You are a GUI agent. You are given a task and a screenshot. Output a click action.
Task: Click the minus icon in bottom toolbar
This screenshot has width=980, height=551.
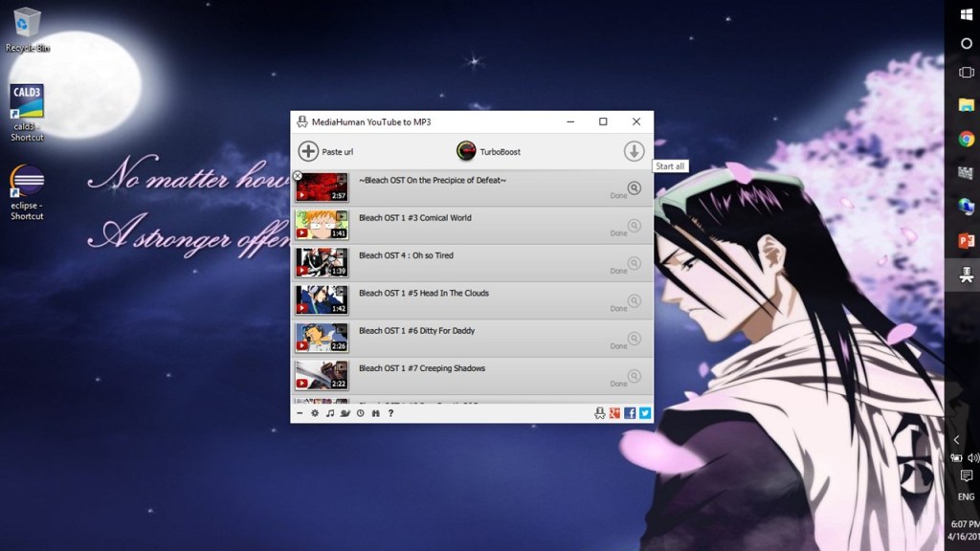click(x=300, y=413)
